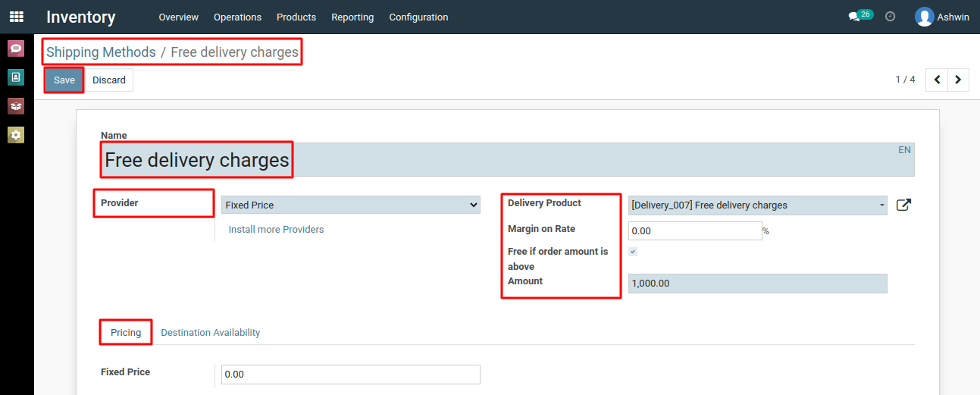Expand the Provider Fixed Price dropdown

pyautogui.click(x=351, y=205)
